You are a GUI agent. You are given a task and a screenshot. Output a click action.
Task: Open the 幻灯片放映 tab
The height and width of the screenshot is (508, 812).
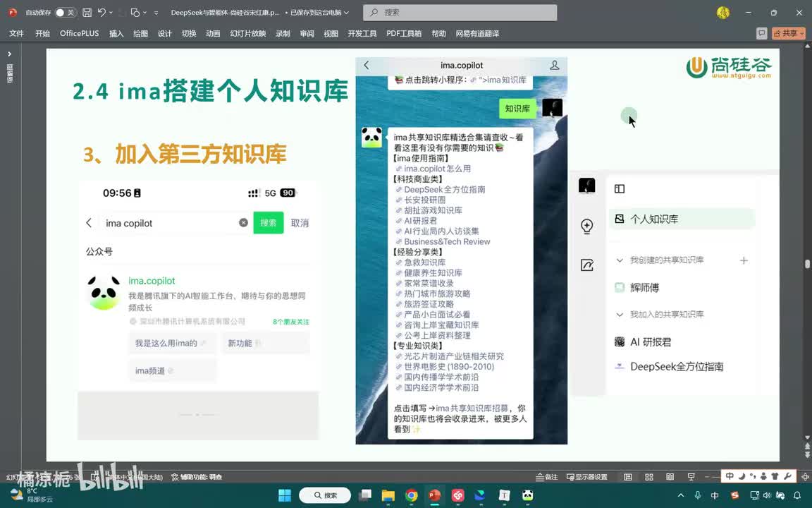click(x=247, y=33)
